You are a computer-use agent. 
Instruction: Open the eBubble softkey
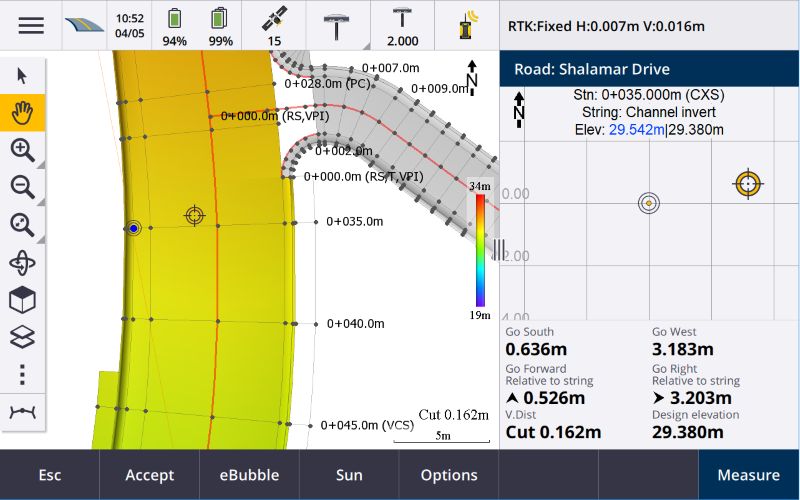[x=250, y=475]
